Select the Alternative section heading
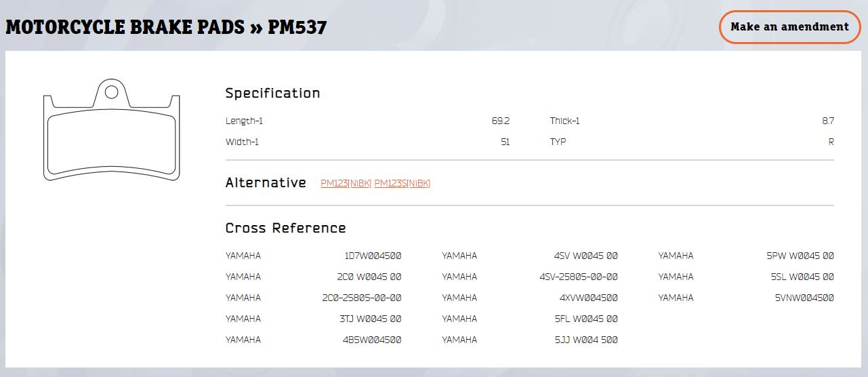Viewport: 868px width, 377px height. coord(266,183)
